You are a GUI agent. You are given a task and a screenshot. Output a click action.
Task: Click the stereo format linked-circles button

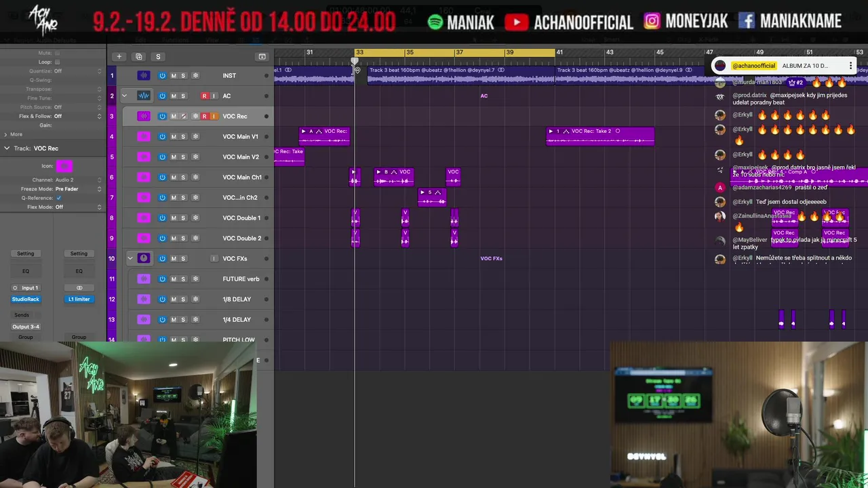coord(79,287)
